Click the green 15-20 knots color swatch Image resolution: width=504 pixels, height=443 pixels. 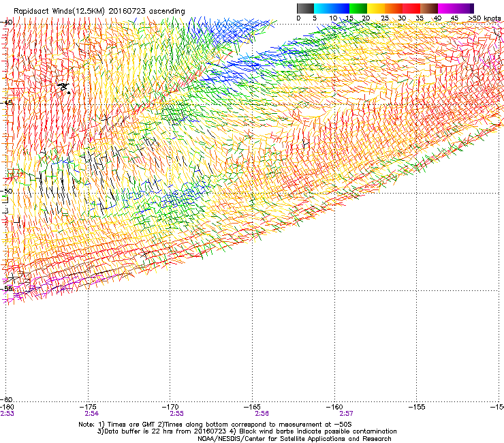tap(358, 8)
